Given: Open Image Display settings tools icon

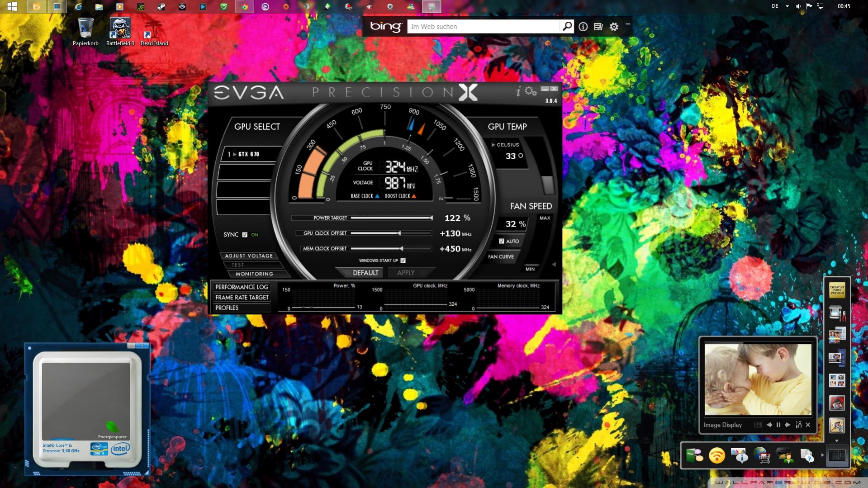Looking at the screenshot, I should coord(799,425).
